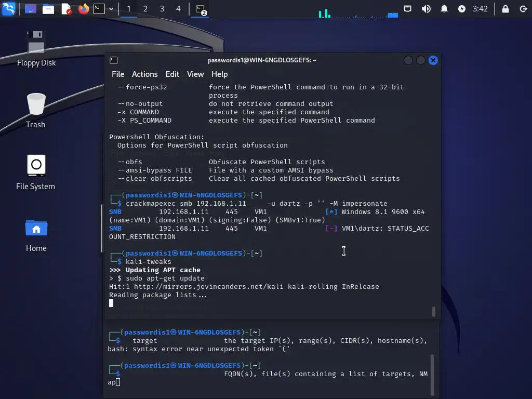Viewport: 532px width, 399px height.
Task: Click the '--clear-obfscripts' option text
Action: (155, 179)
